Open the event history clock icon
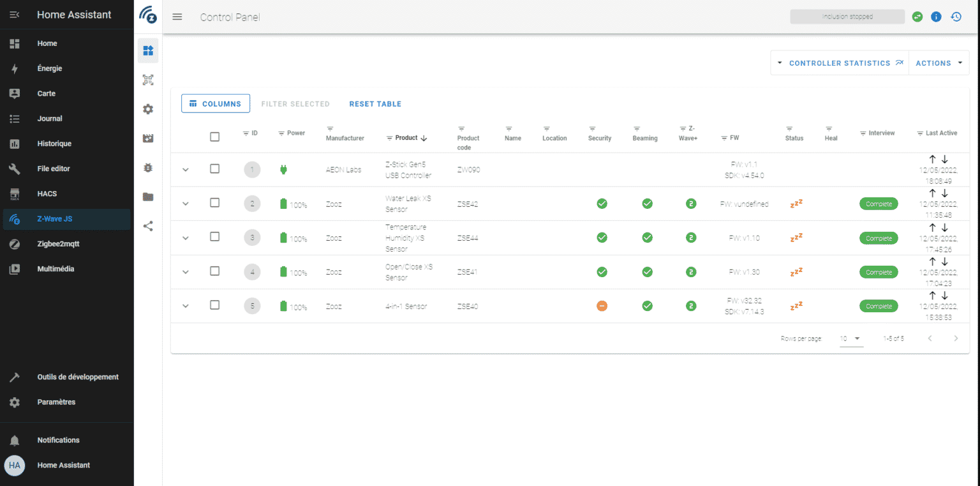980x486 pixels. (956, 17)
